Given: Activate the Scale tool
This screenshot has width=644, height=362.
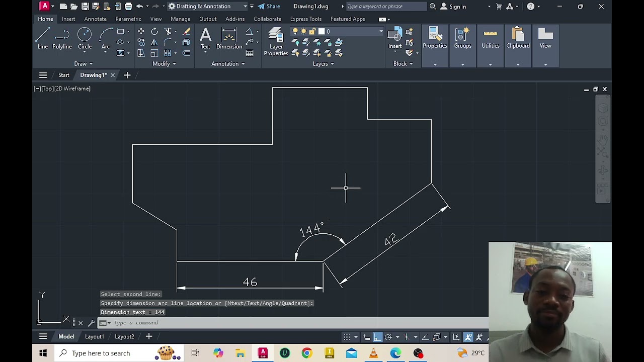Looking at the screenshot, I should (154, 53).
